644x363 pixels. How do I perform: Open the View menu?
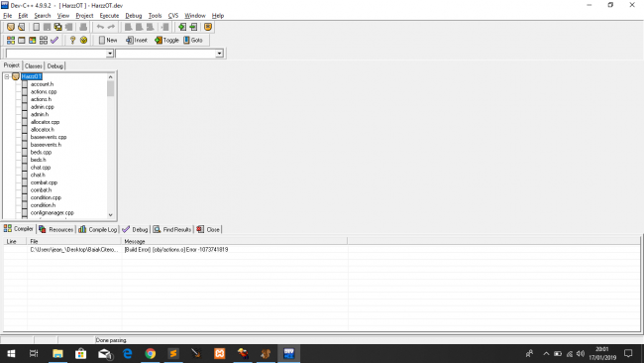tap(62, 16)
